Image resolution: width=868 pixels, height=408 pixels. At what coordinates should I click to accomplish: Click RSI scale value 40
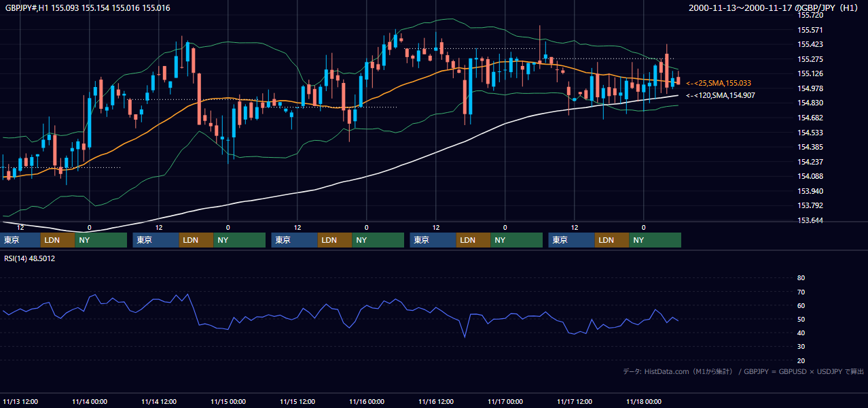point(801,333)
